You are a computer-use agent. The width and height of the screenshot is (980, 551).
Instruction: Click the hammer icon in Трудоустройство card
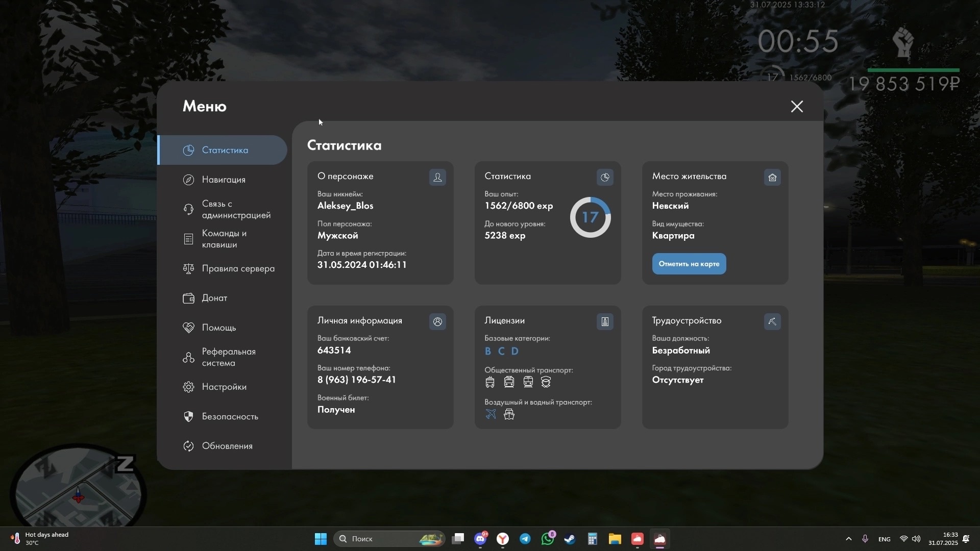(x=772, y=321)
